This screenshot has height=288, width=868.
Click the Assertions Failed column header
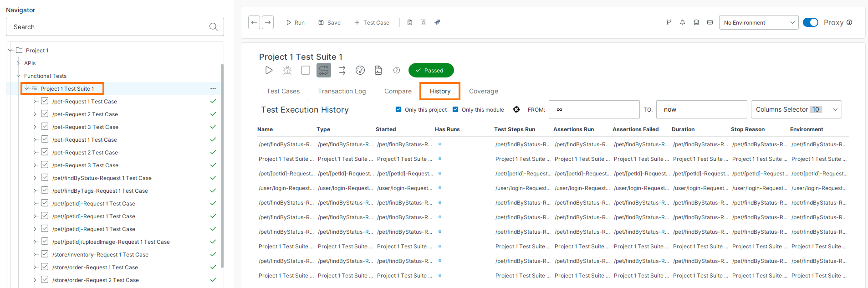(636, 129)
